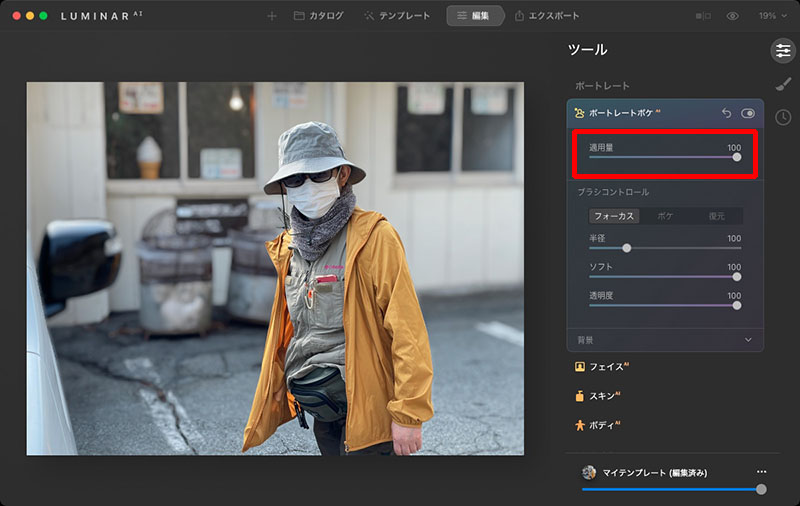Toggle the before/after compare icon
800x506 pixels.
pos(703,16)
